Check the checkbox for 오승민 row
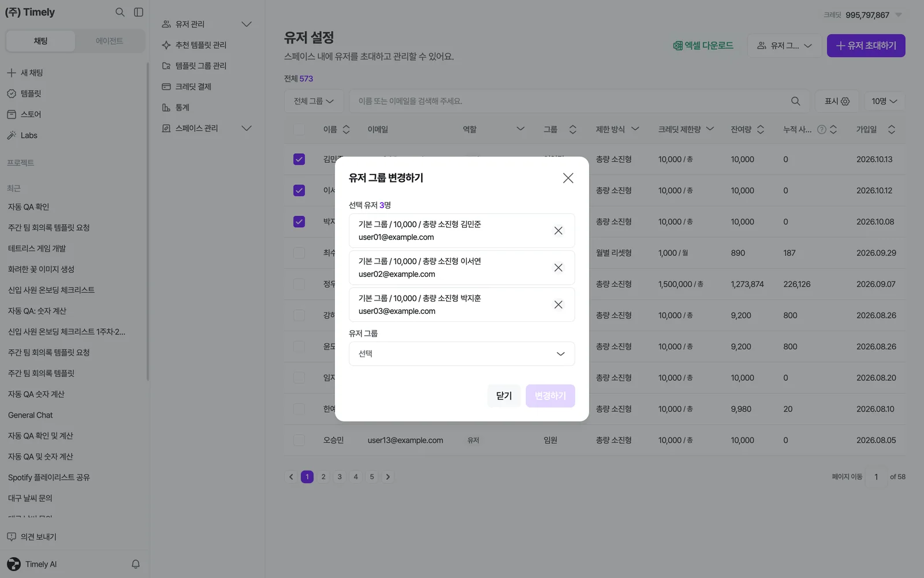924x578 pixels. tap(299, 440)
